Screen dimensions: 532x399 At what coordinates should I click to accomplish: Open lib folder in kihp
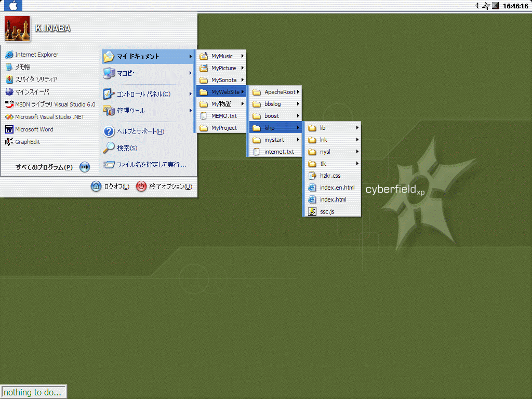333,128
